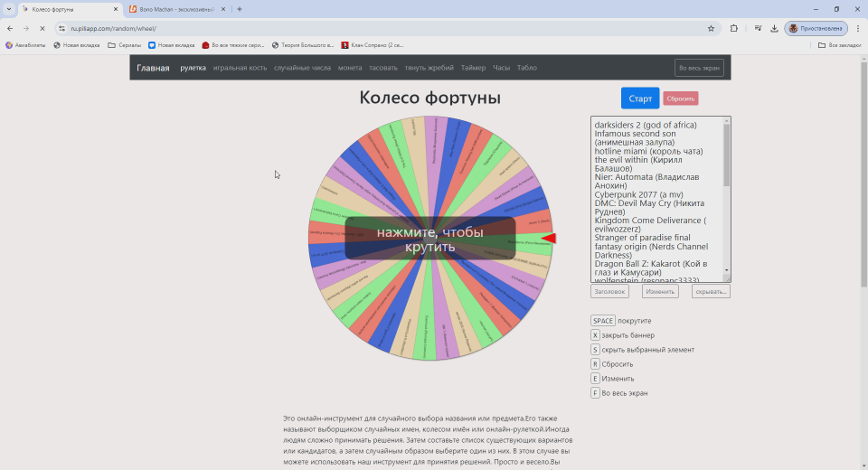Open the All Bookmarks folder
The height and width of the screenshot is (470, 868).
coord(839,45)
